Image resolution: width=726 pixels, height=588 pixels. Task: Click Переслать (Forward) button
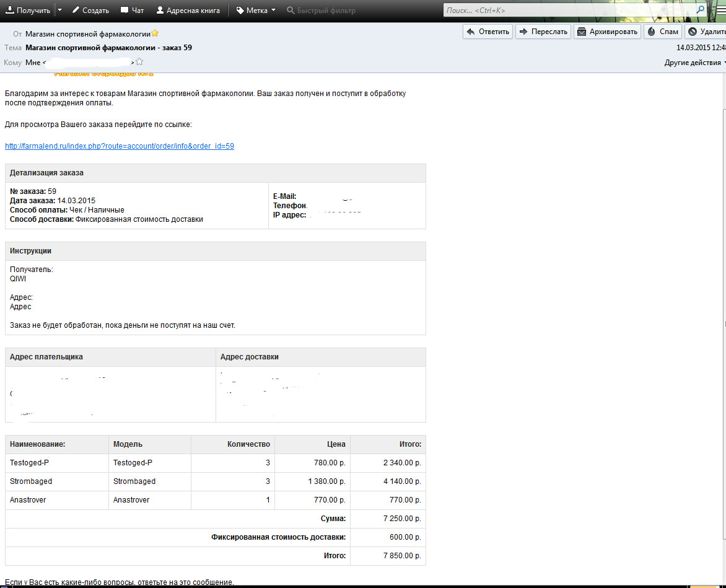click(x=543, y=32)
